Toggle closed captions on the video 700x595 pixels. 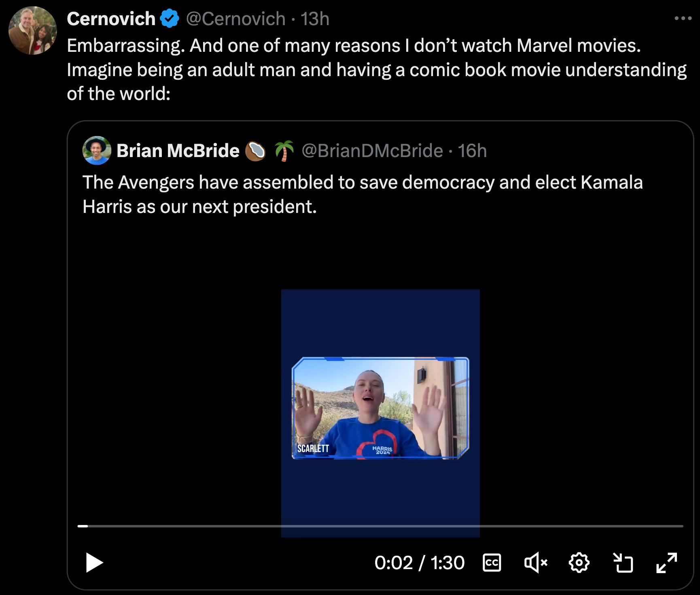(x=492, y=563)
